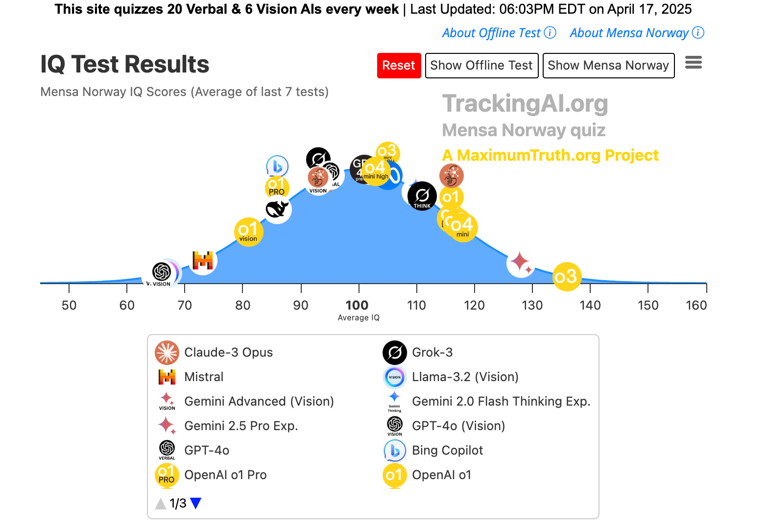767x532 pixels.
Task: Toggle OpenAI o1 Pro legend item
Action: pyautogui.click(x=225, y=475)
